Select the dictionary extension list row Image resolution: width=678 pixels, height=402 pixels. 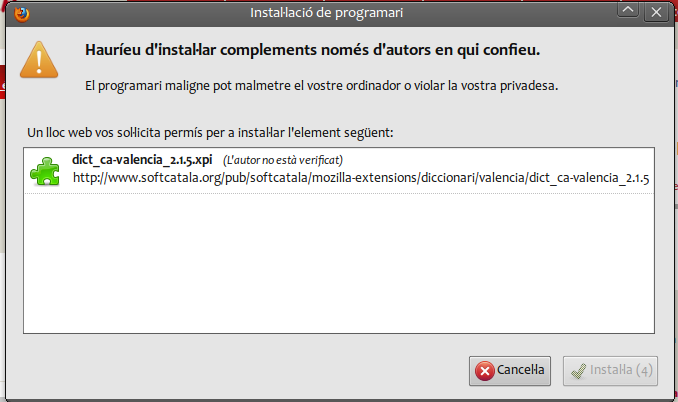(339, 171)
